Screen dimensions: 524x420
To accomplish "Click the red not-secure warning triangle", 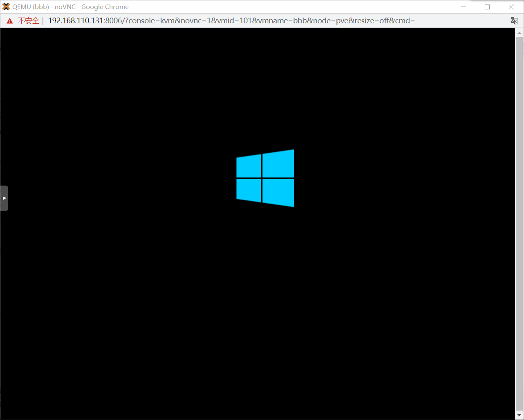I will [10, 21].
